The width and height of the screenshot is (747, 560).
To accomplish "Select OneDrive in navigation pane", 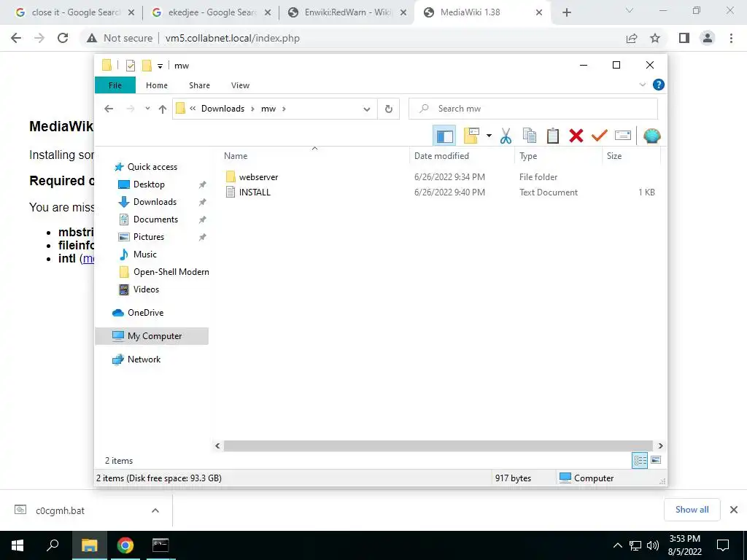I will [145, 313].
